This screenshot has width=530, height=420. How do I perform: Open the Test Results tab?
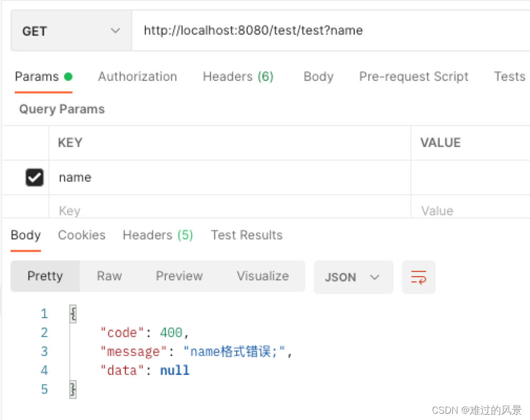tap(247, 235)
